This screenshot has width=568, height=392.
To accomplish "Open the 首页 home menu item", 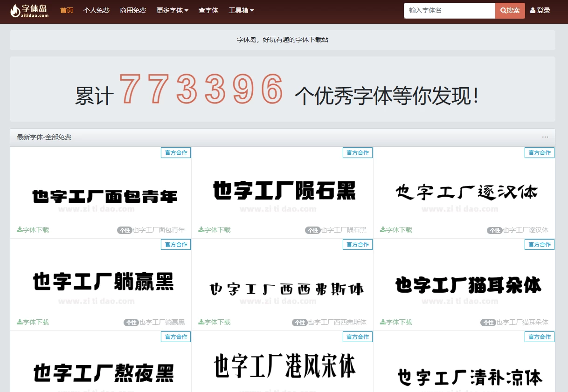I will click(x=67, y=10).
